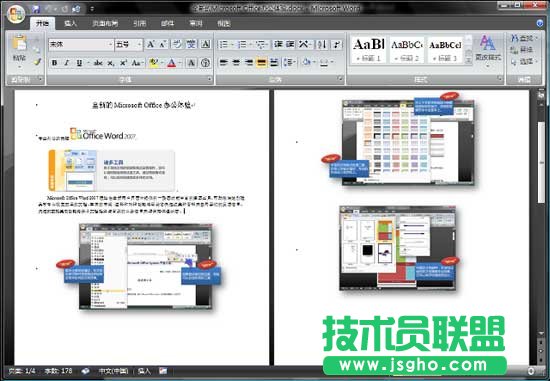
Task: Click the Phonetic Guide icon
Action: click(192, 45)
